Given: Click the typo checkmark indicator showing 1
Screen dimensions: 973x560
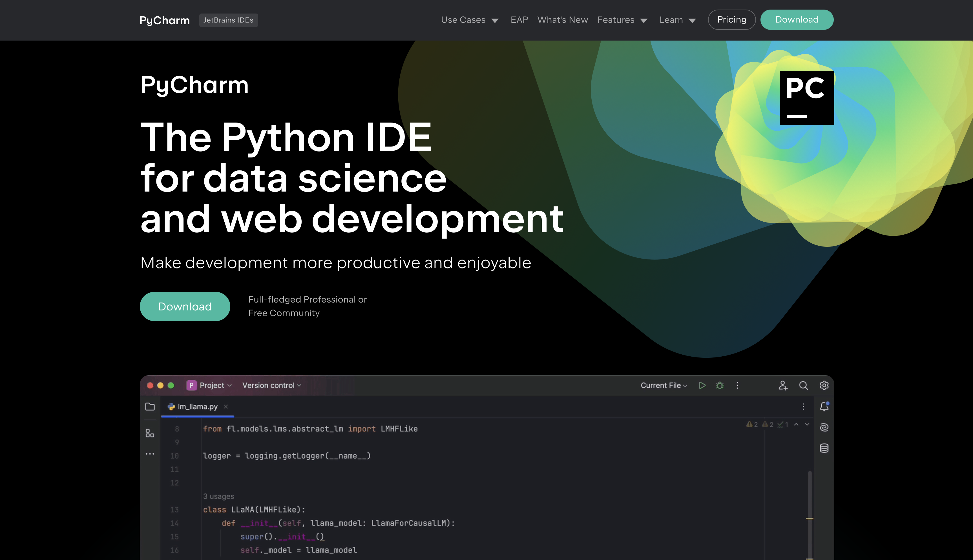Looking at the screenshot, I should click(783, 424).
